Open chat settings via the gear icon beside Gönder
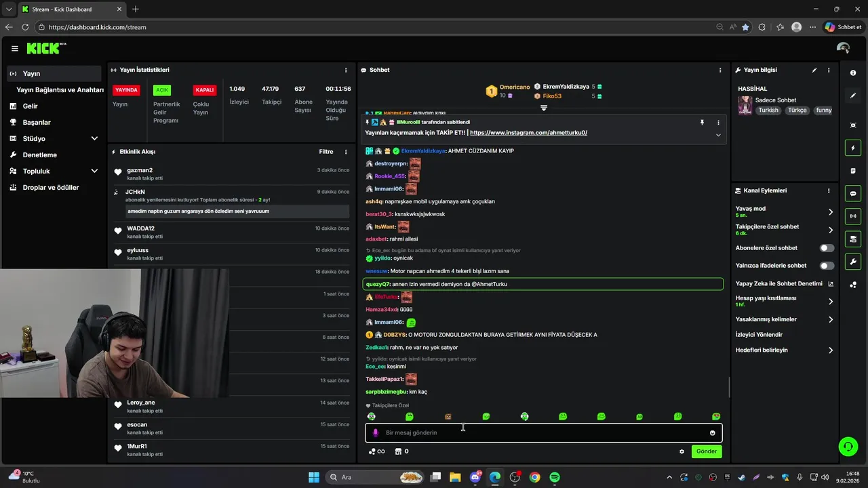The width and height of the screenshot is (868, 488). tap(682, 451)
